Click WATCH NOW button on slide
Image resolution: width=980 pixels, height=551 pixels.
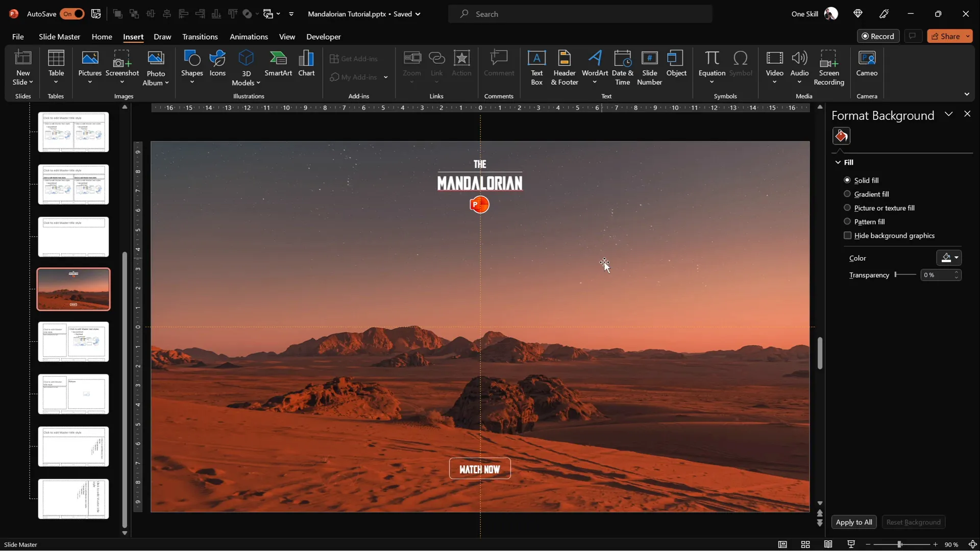(479, 469)
